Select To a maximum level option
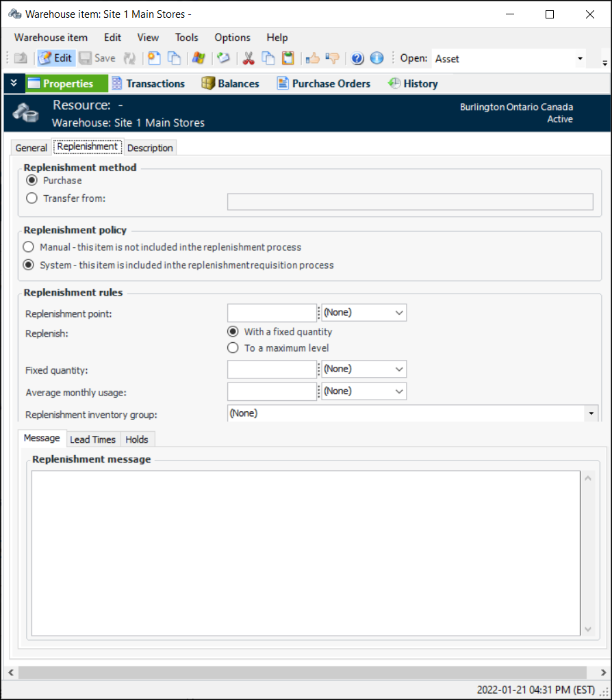This screenshot has height=700, width=612. point(233,348)
